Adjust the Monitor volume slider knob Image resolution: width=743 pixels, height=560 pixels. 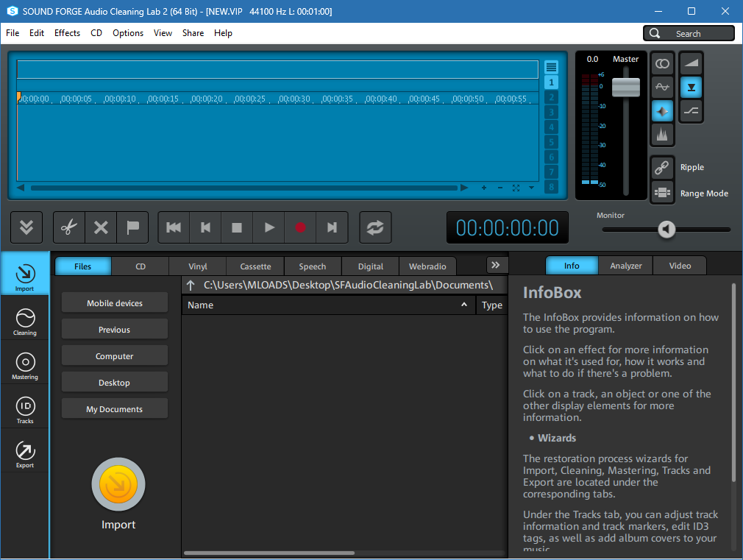(x=666, y=230)
